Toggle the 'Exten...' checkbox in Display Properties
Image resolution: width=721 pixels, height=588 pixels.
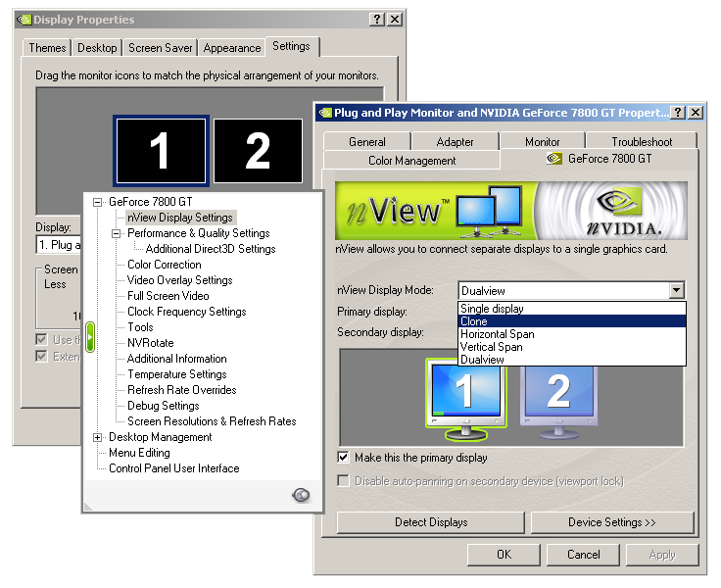click(x=41, y=356)
